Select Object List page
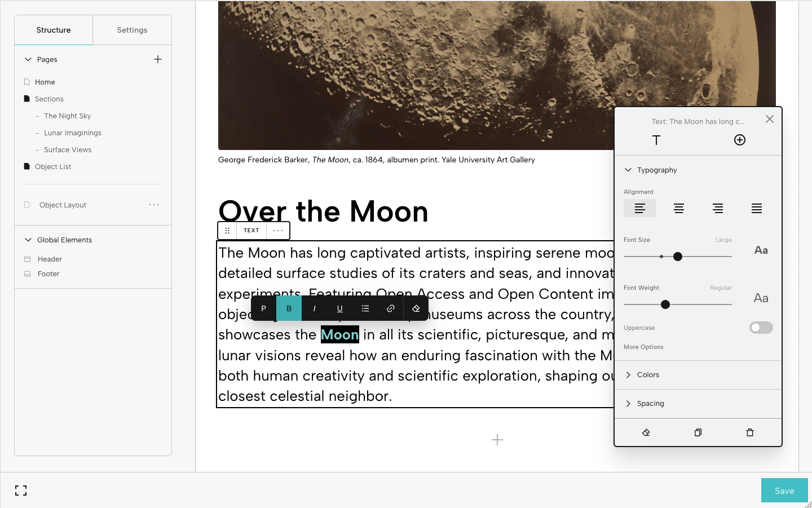 [53, 166]
